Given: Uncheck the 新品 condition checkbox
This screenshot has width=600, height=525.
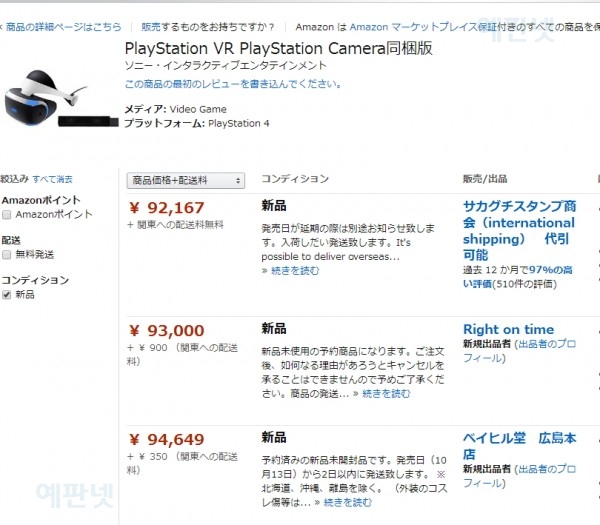Looking at the screenshot, I should (8, 295).
